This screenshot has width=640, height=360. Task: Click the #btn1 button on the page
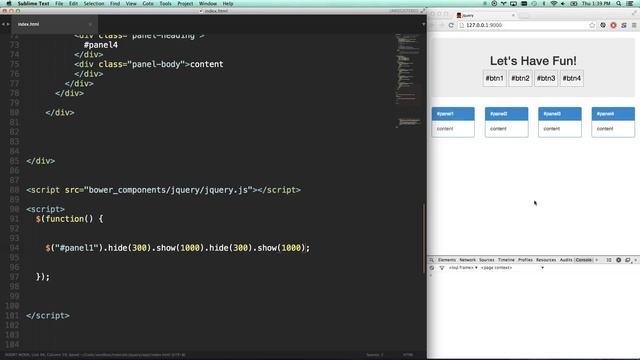[494, 78]
